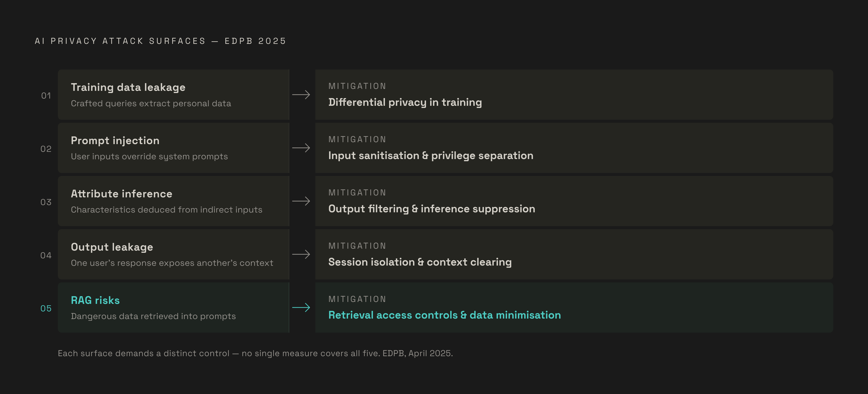
Task: Click 'Dangerous data retrieved into prompts'
Action: [x=153, y=316]
